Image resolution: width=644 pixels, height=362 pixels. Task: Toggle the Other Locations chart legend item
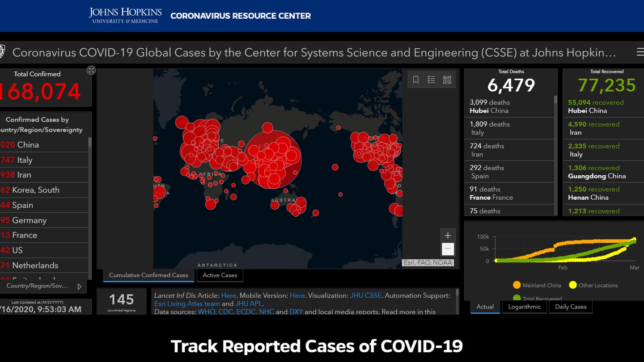pyautogui.click(x=593, y=285)
